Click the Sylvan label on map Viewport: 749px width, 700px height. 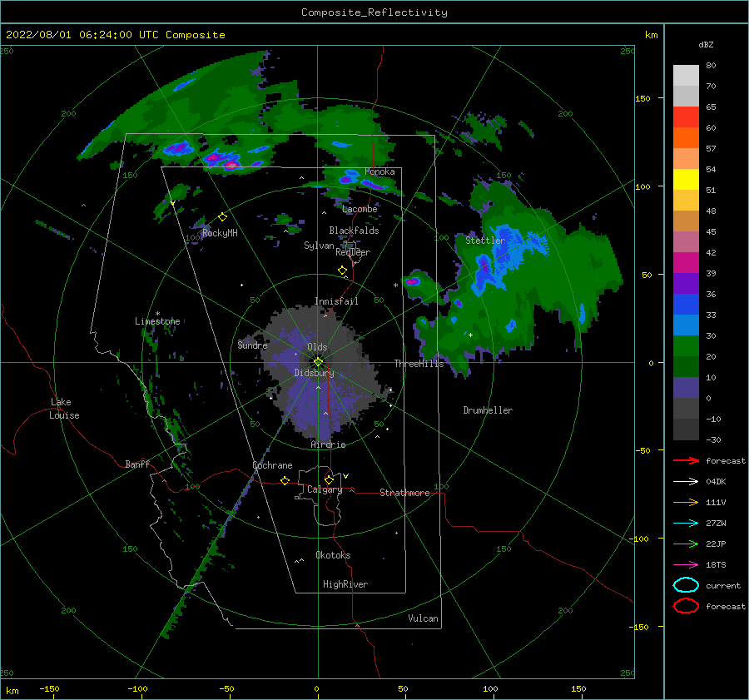coord(319,246)
